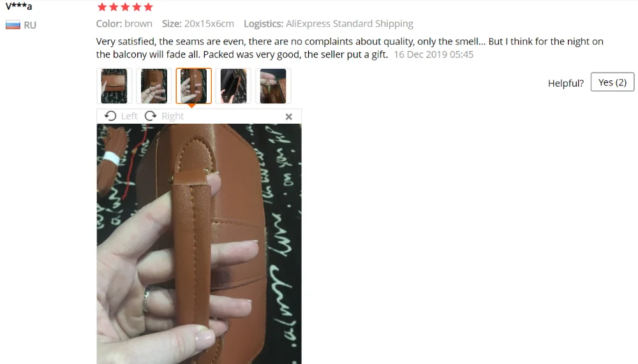Open the first review photo thumbnail
Screen dimensions: 638x364
pos(114,86)
